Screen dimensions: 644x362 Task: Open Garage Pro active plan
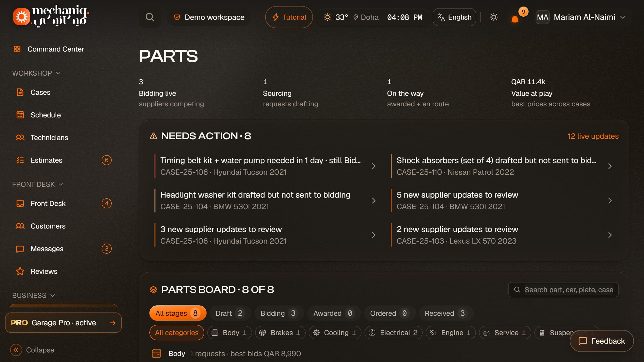[x=63, y=323]
